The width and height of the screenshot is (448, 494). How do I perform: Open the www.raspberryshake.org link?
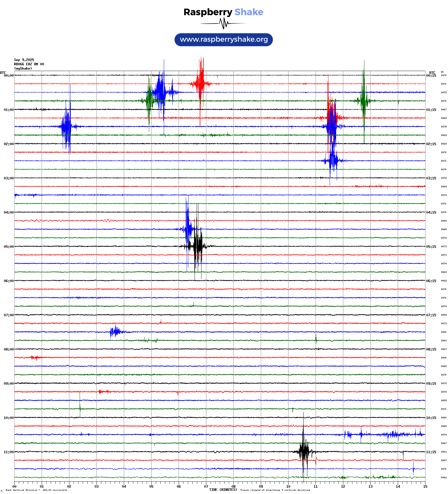(x=224, y=40)
